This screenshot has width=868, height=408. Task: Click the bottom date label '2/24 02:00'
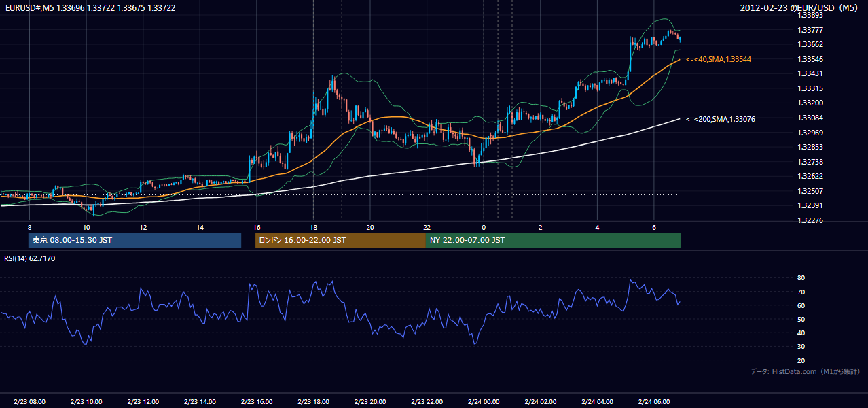click(x=541, y=402)
